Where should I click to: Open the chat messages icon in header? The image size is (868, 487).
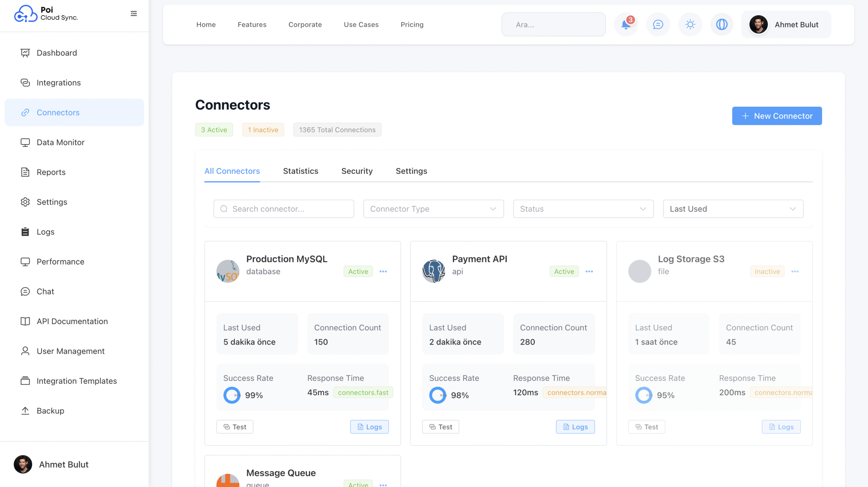tap(658, 24)
